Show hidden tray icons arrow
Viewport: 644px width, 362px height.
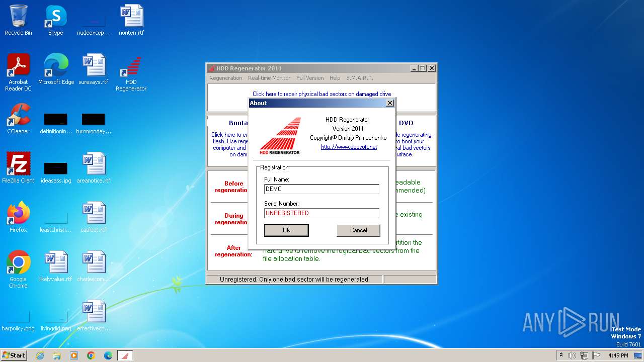click(561, 355)
